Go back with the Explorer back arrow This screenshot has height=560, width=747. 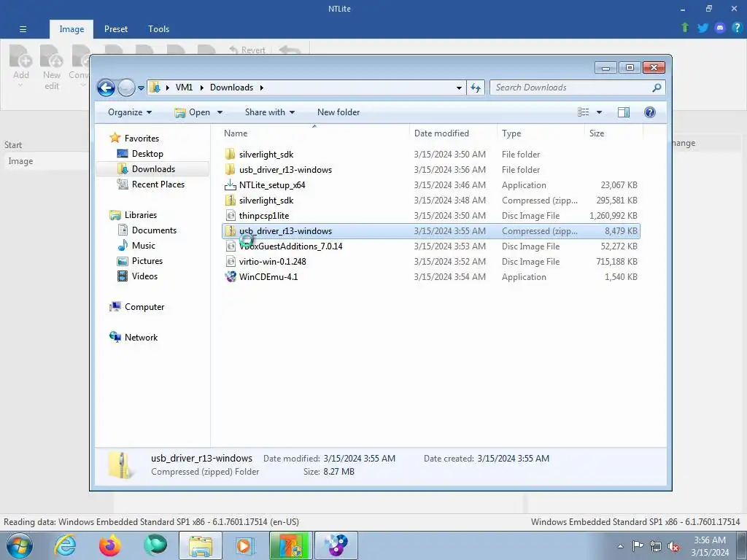pyautogui.click(x=107, y=87)
